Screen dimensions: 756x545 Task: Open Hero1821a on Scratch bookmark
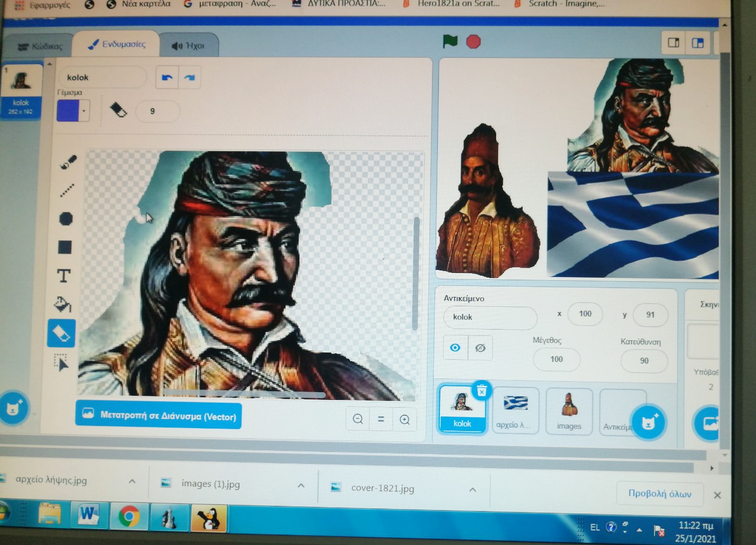click(x=452, y=4)
